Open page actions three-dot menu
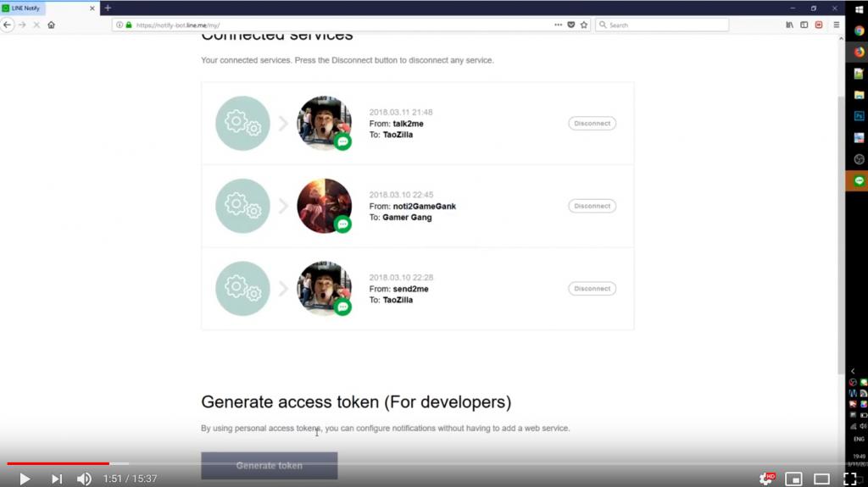This screenshot has height=487, width=868. pos(558,25)
